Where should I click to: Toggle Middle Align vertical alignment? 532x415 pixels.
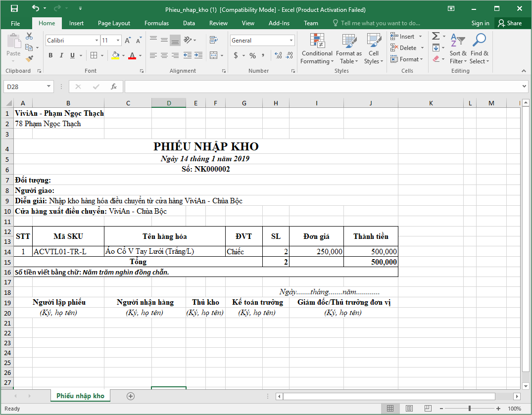coord(164,41)
